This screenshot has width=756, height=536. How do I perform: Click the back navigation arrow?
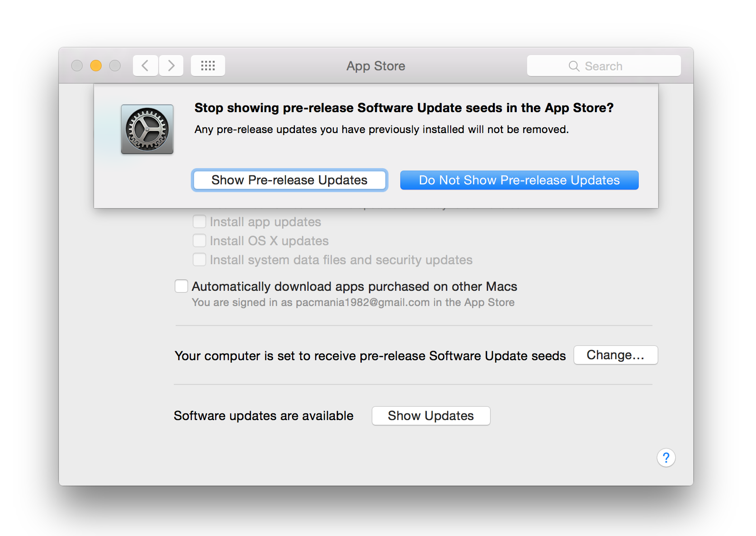point(145,66)
